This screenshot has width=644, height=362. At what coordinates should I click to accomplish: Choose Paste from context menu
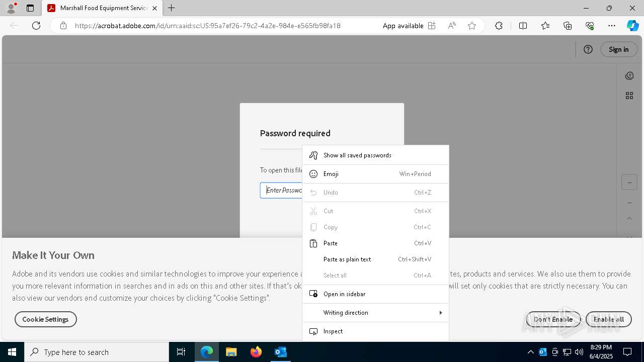tap(375, 243)
